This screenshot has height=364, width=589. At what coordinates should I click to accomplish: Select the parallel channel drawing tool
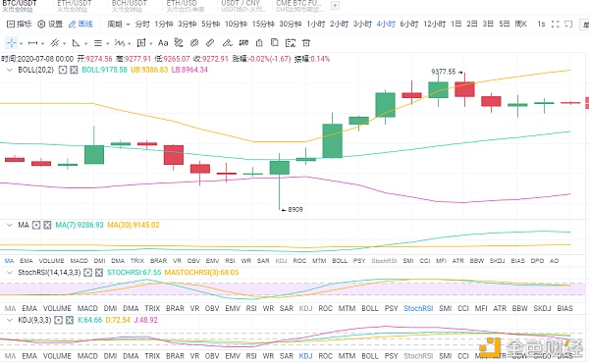[x=54, y=43]
